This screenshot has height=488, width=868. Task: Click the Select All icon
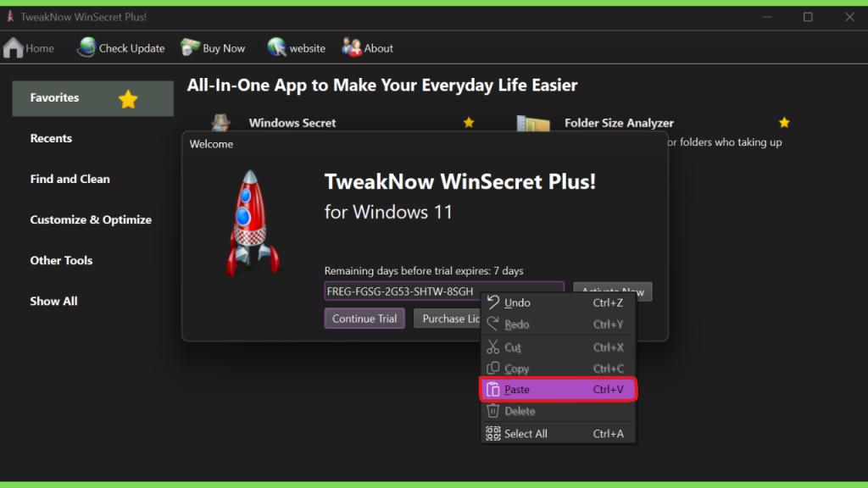coord(492,433)
